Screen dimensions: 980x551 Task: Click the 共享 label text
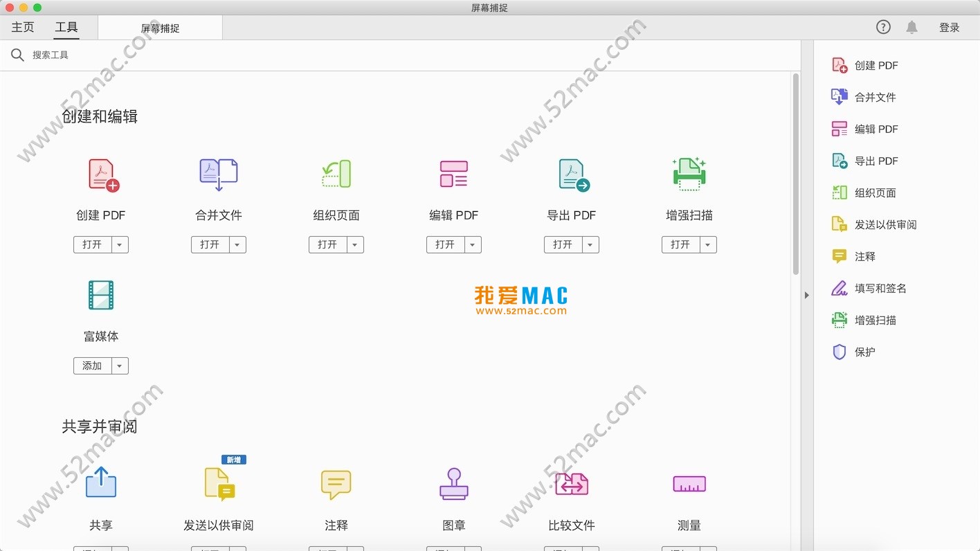click(101, 525)
